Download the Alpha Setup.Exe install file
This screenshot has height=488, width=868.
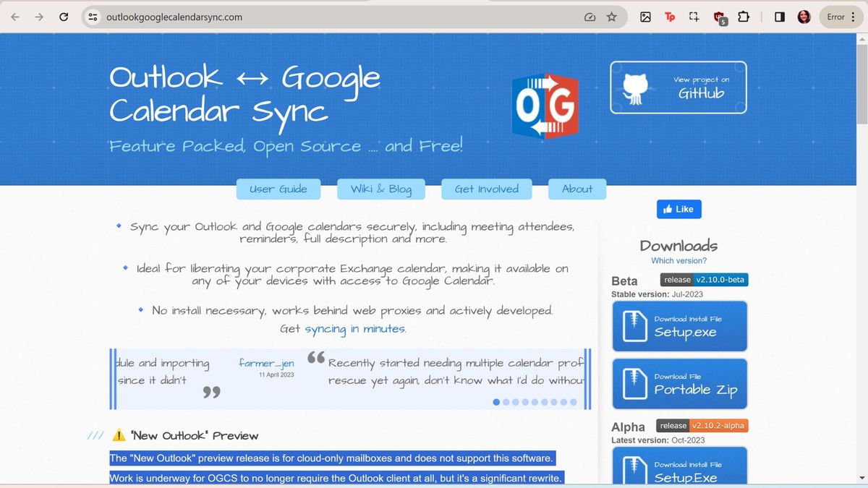pos(679,466)
